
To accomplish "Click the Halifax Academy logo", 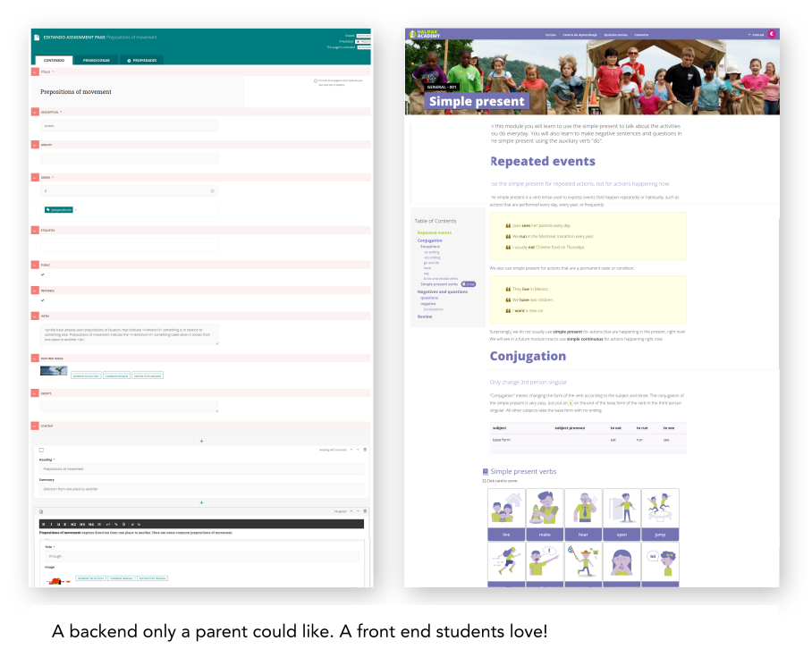I will click(x=424, y=34).
